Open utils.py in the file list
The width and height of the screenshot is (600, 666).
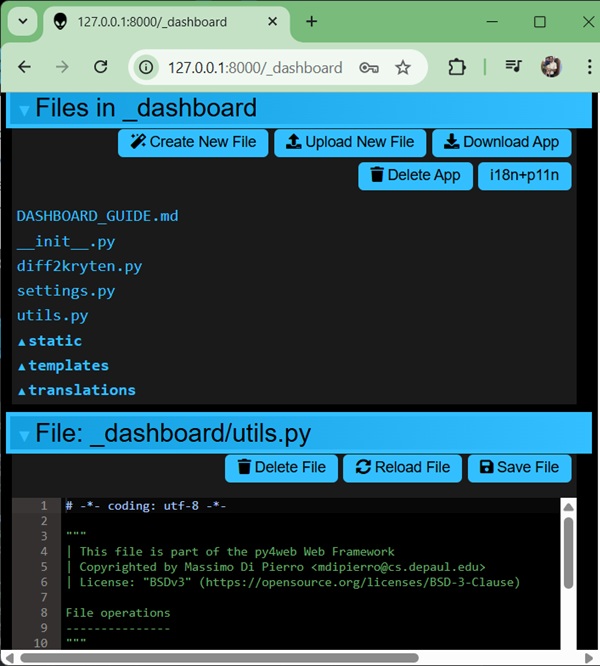pyautogui.click(x=53, y=316)
